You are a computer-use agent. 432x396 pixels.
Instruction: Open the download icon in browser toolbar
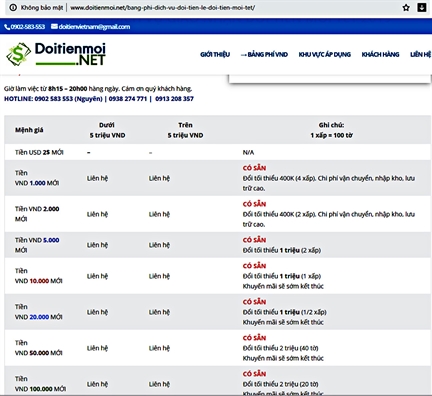coord(422,8)
